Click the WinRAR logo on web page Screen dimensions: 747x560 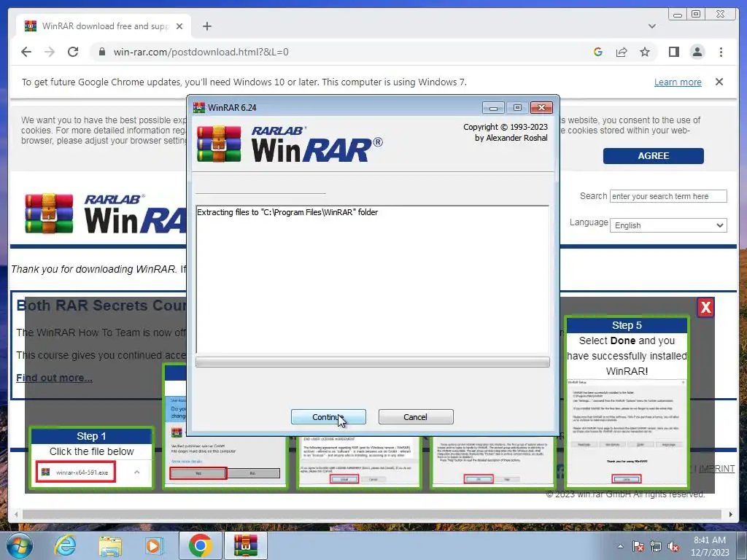[105, 214]
